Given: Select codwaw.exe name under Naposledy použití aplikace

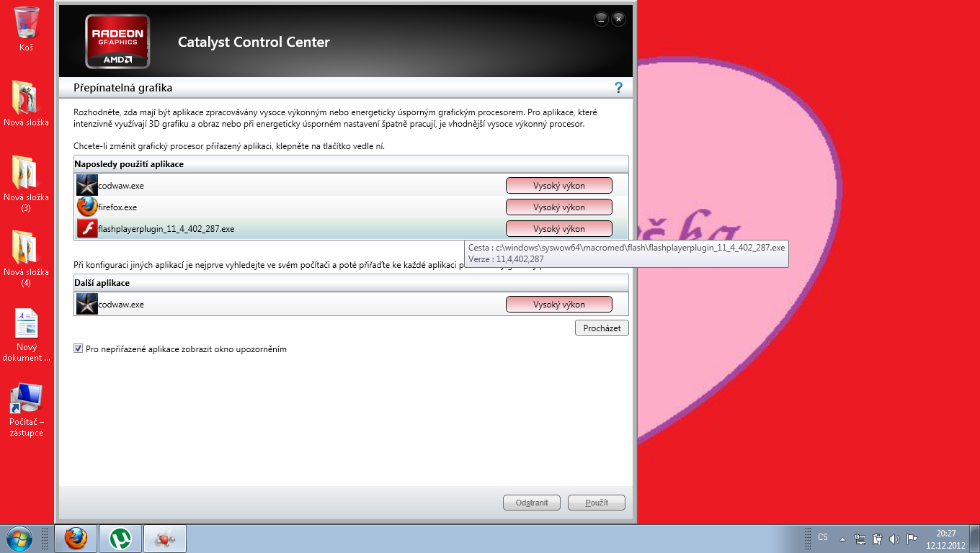Looking at the screenshot, I should pos(121,186).
